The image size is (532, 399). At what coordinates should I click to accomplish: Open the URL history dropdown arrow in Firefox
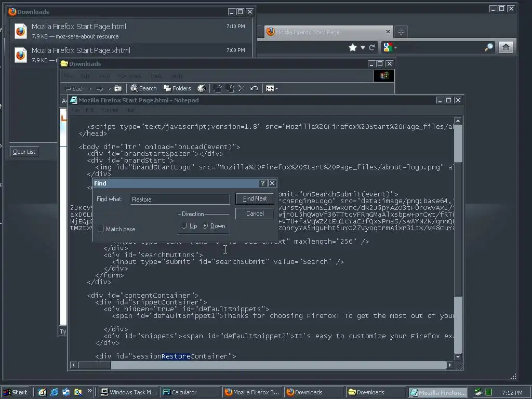363,47
